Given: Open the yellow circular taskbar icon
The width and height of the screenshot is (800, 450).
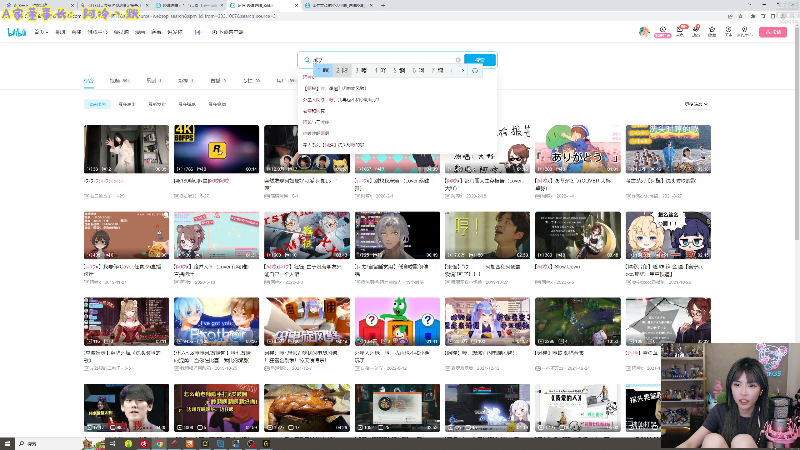Looking at the screenshot, I should tap(128, 444).
